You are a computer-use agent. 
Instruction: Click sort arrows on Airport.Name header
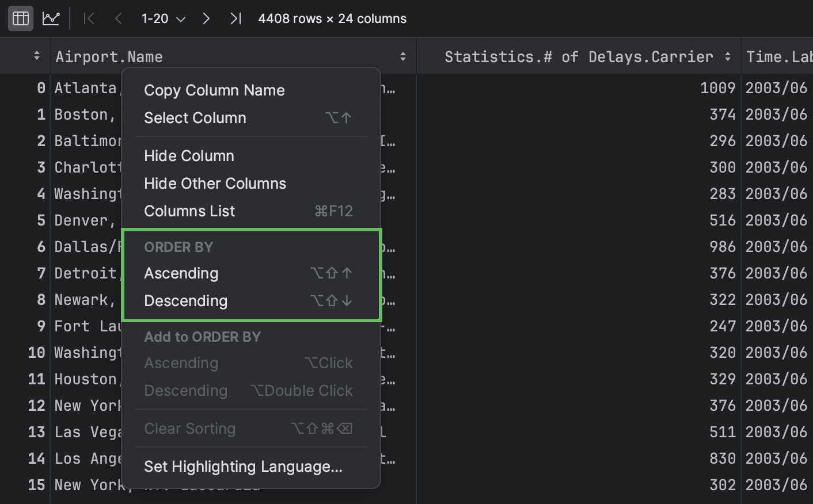(402, 56)
